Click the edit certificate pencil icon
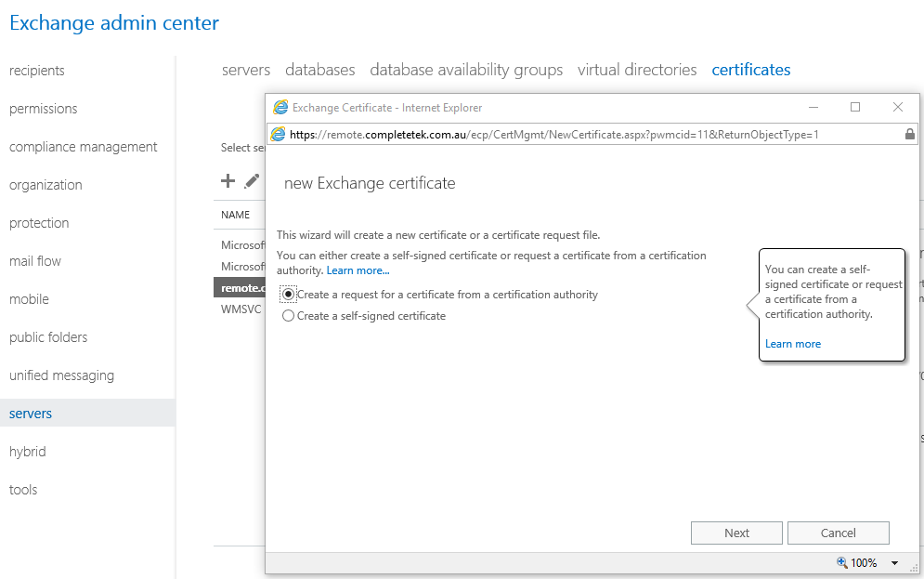This screenshot has height=579, width=924. [250, 181]
